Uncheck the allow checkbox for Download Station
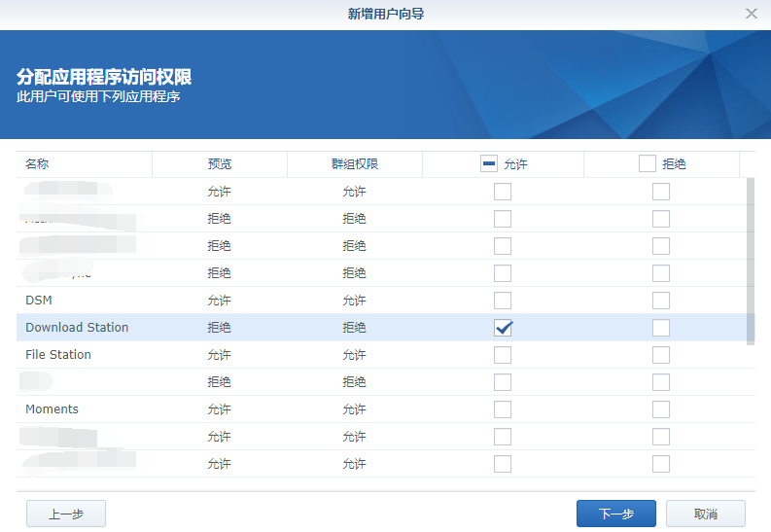Image resolution: width=771 pixels, height=532 pixels. [x=503, y=328]
